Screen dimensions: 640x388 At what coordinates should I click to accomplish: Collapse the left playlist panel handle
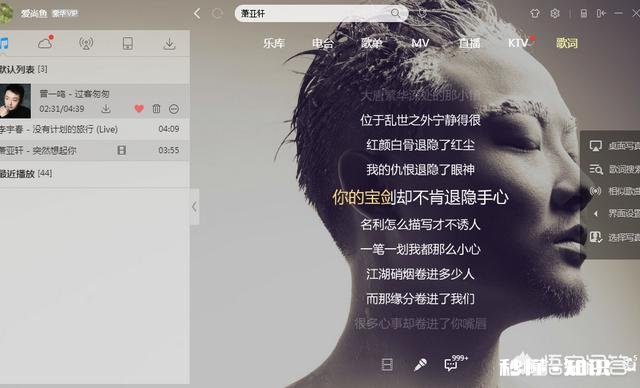pos(195,206)
